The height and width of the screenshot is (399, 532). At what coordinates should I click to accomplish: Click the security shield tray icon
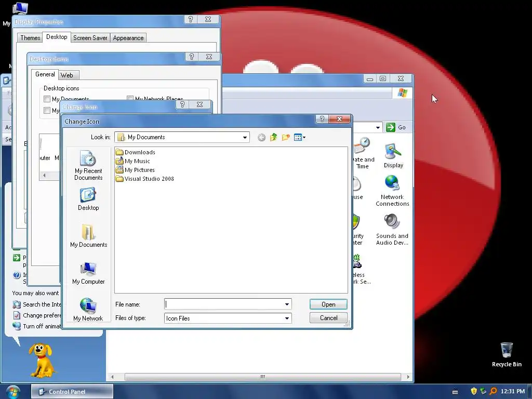(474, 391)
